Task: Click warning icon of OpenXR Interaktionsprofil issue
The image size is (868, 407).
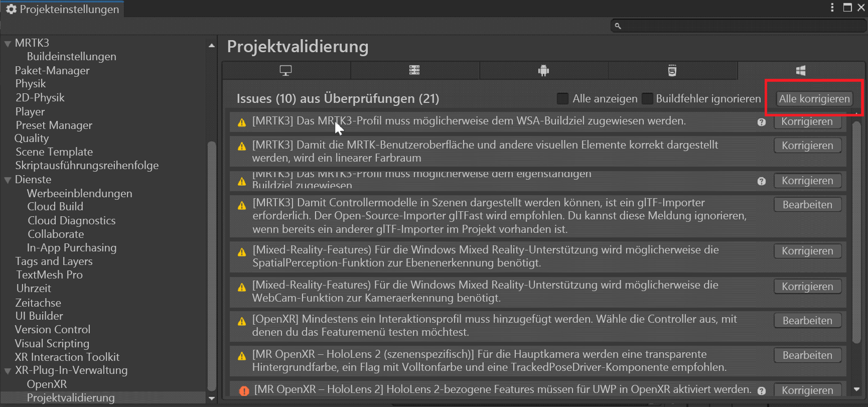Action: tap(242, 321)
